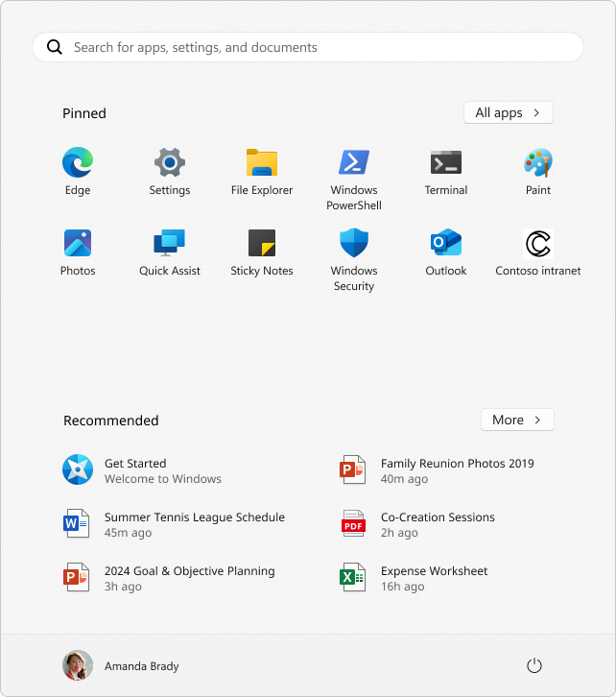
Task: Open Family Reunion Photos 2019 presentation
Action: [x=457, y=470]
